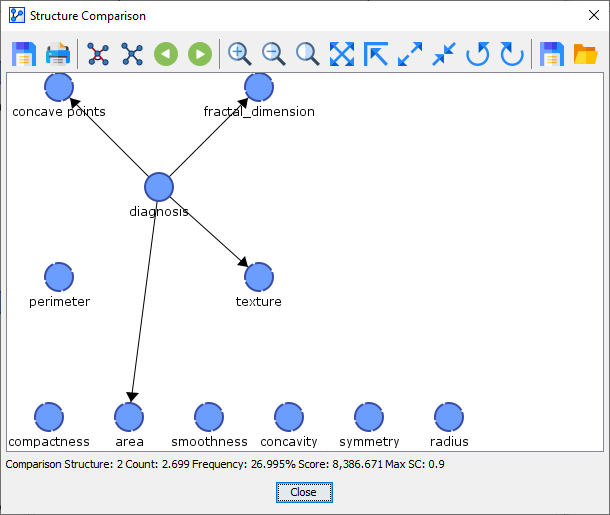The width and height of the screenshot is (610, 515).
Task: Click the fit-to-window four-arrows icon
Action: (x=342, y=54)
